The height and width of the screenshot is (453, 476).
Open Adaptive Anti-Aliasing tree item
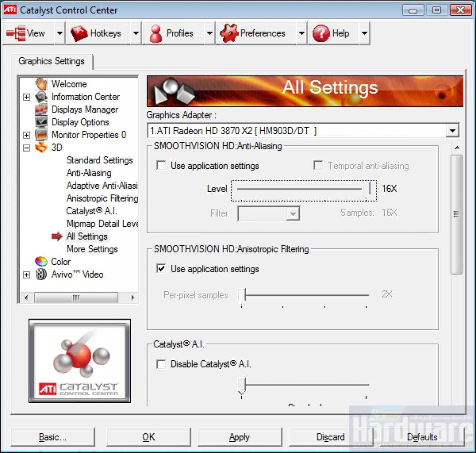102,185
